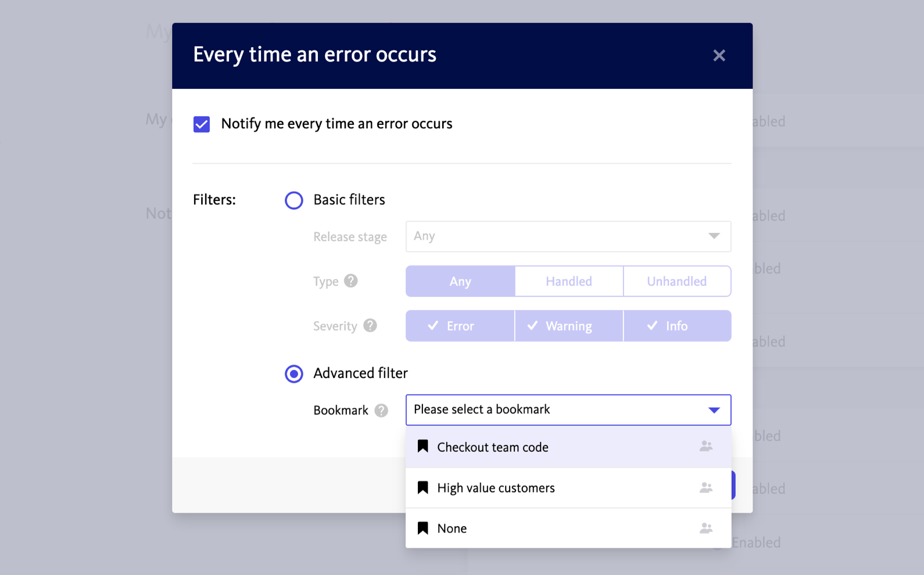Select the Basic filters radio button
This screenshot has width=924, height=575.
click(294, 200)
